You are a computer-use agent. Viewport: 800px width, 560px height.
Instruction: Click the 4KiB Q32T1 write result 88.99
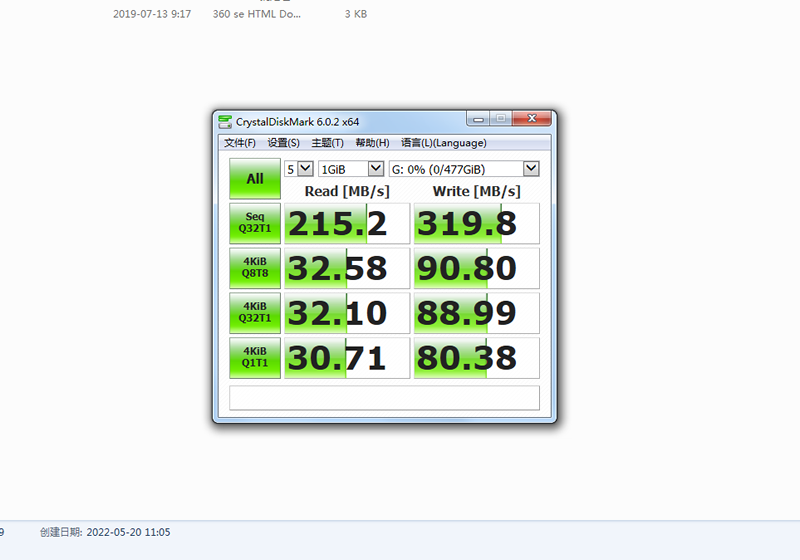(x=477, y=313)
